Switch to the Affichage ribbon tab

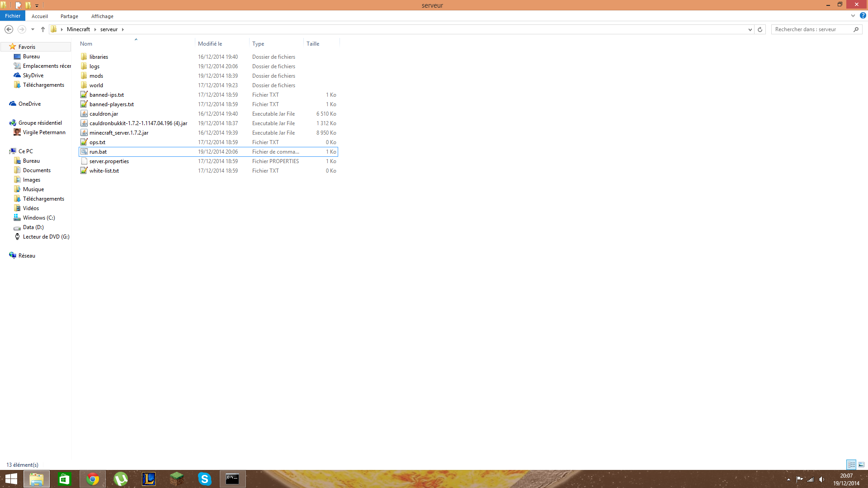click(102, 16)
